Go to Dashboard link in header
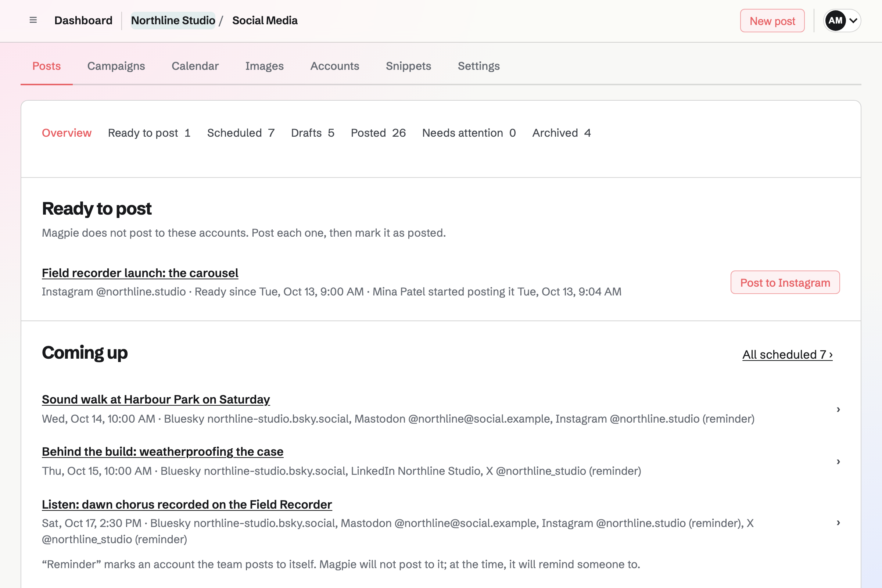 (83, 20)
